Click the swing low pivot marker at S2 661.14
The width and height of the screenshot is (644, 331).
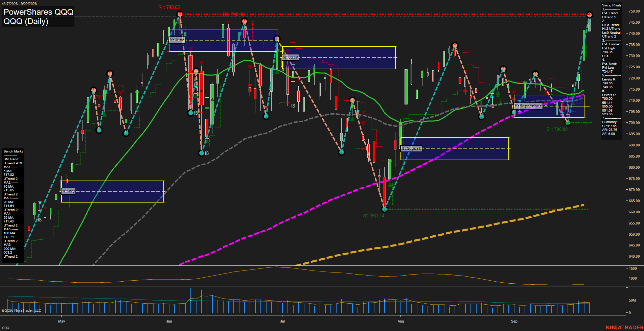[384, 209]
